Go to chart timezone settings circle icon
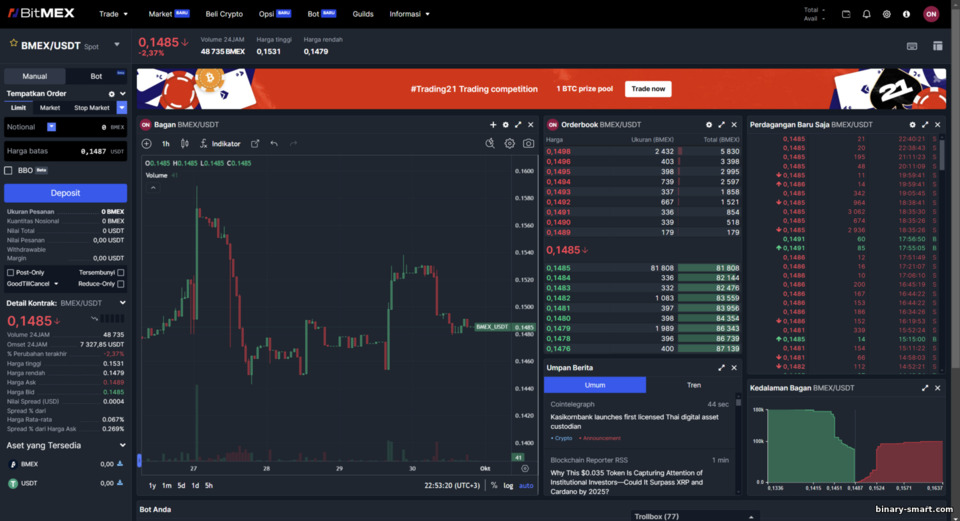 point(525,468)
